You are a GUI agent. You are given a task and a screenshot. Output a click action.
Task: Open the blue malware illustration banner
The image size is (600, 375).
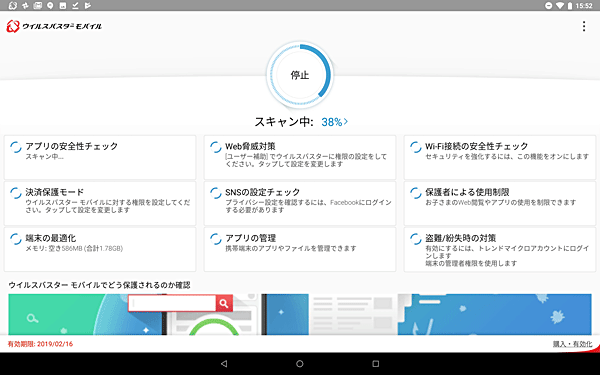tap(494, 315)
